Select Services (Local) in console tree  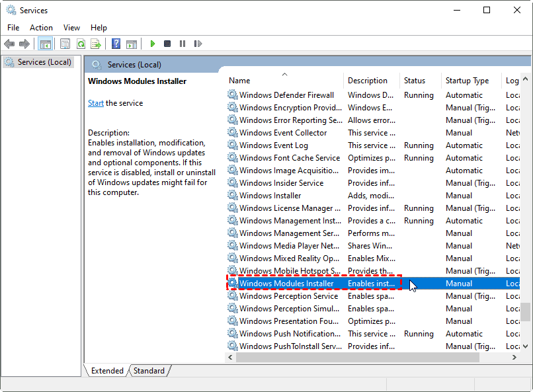pos(38,62)
